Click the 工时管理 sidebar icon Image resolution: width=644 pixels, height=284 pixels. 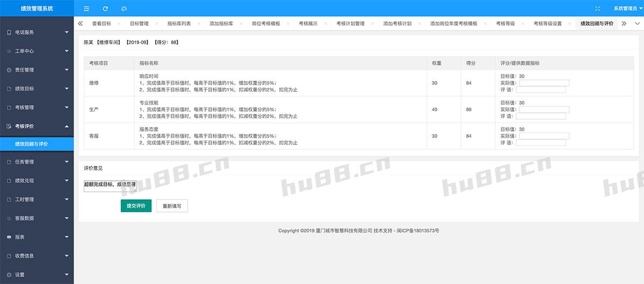[x=9, y=199]
